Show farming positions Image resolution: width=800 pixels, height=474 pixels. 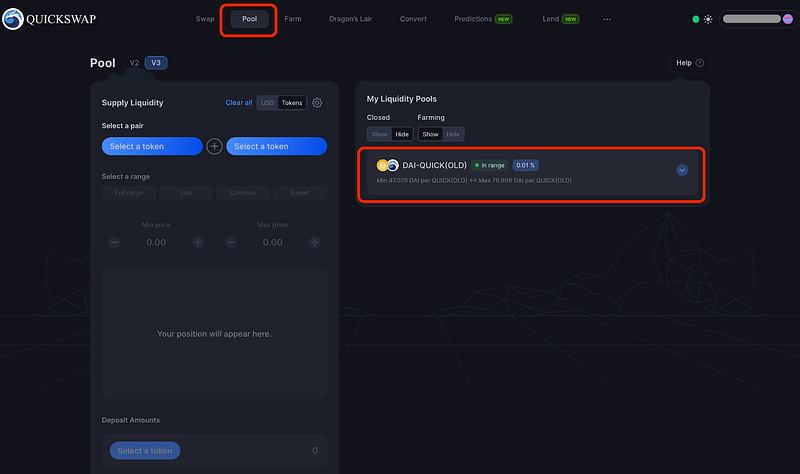click(x=430, y=134)
